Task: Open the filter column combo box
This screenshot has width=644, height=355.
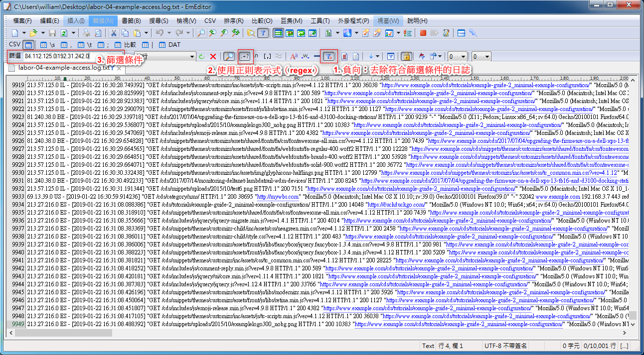Action: click(164, 57)
